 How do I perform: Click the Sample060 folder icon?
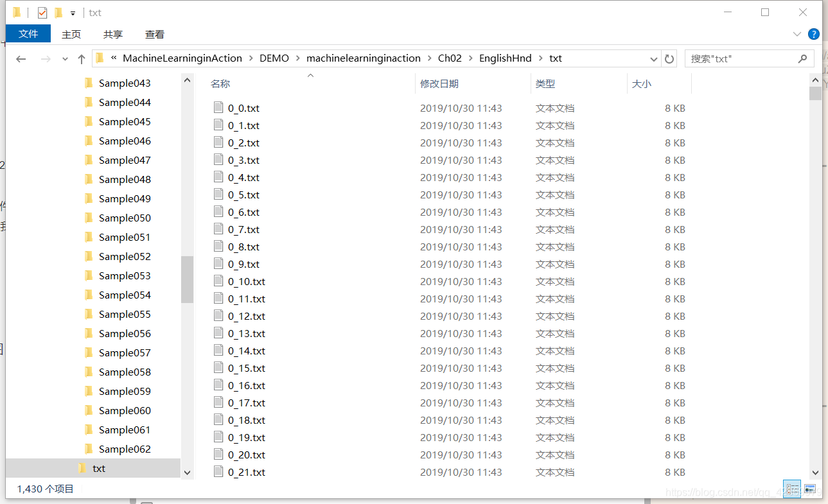coord(89,410)
